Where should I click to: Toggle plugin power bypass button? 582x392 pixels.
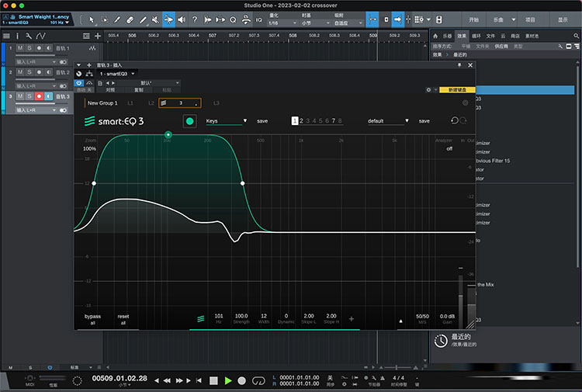78,83
